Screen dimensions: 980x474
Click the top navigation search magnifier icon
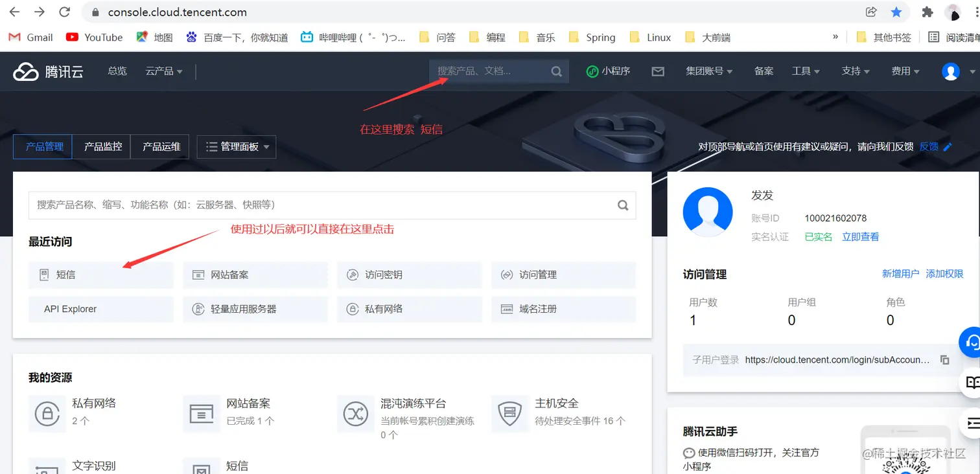(557, 71)
